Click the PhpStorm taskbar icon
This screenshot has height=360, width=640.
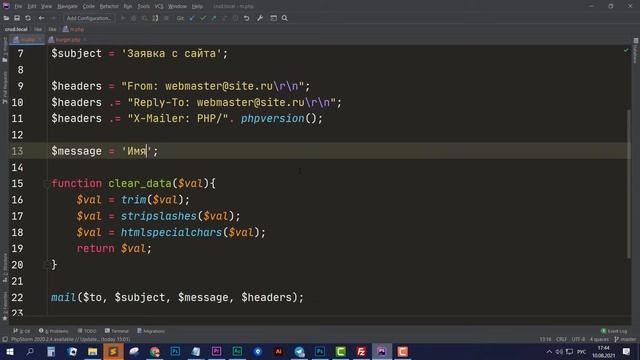pyautogui.click(x=382, y=352)
